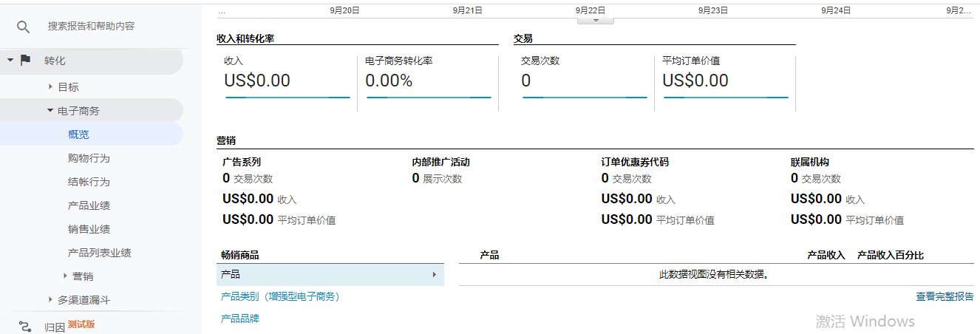This screenshot has width=980, height=334.
Task: Click the 归因 attribution path icon
Action: coord(25,327)
